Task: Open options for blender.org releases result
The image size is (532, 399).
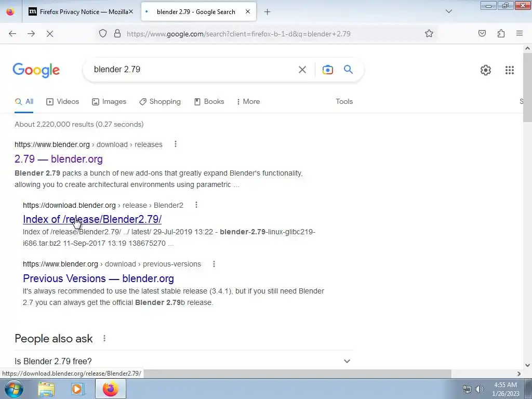Action: pyautogui.click(x=176, y=144)
